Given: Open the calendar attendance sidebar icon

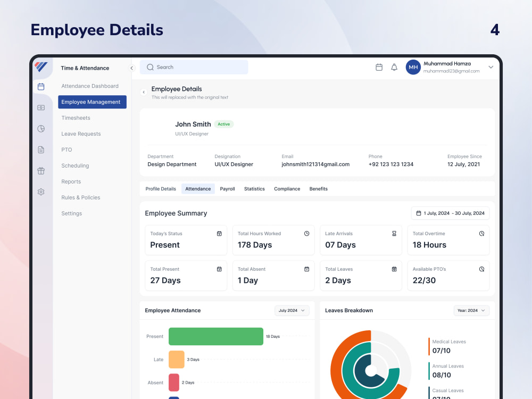Looking at the screenshot, I should [41, 87].
